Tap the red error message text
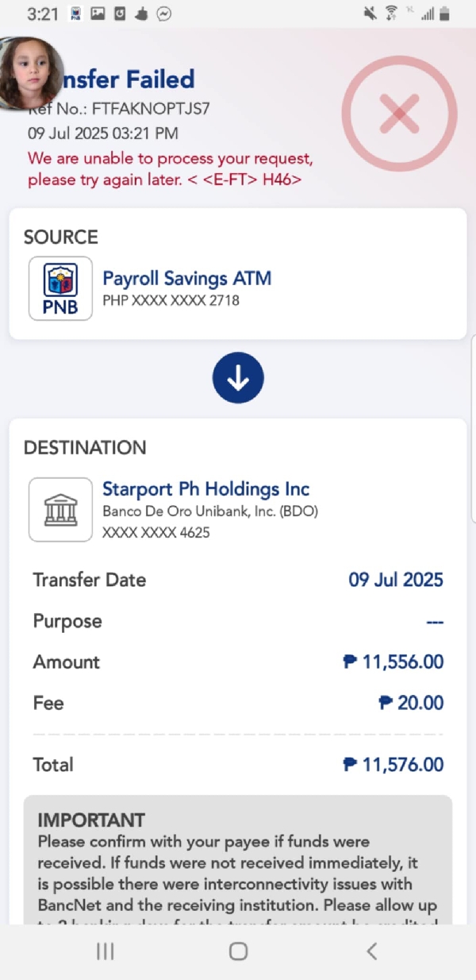476x980 pixels. point(170,169)
